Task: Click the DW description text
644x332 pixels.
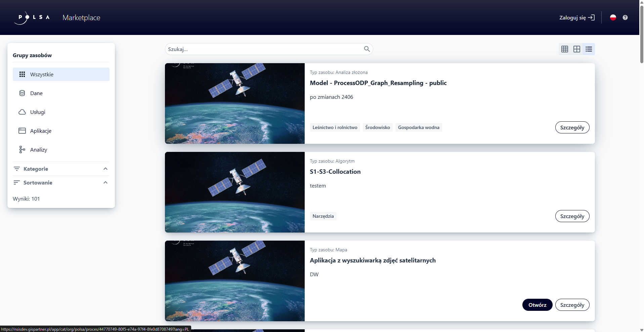Action: 314,275
